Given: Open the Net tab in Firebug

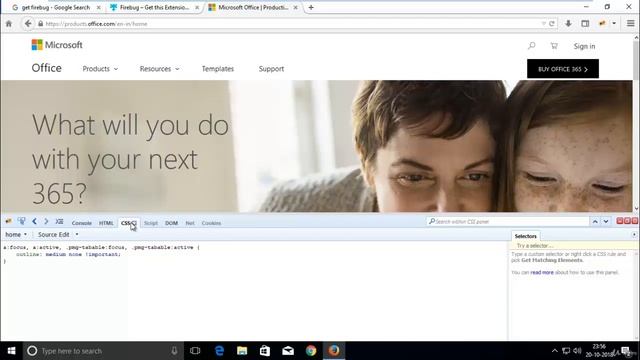Looking at the screenshot, I should [190, 223].
